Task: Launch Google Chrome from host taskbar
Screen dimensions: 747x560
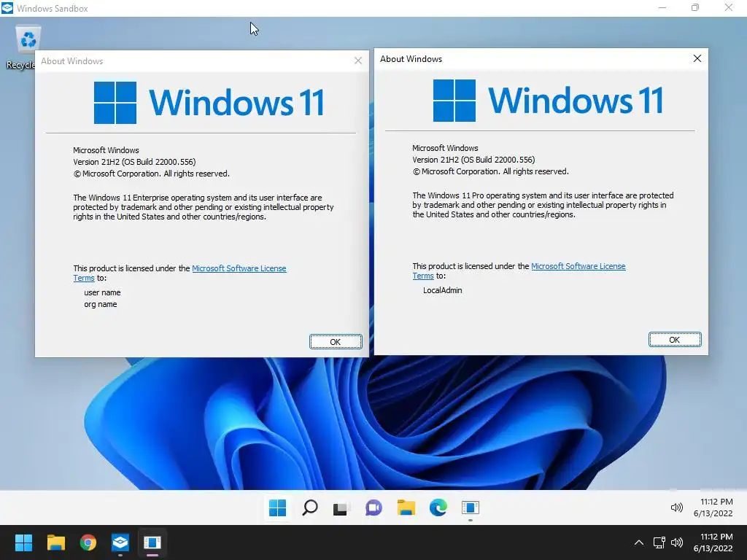Action: tap(88, 542)
